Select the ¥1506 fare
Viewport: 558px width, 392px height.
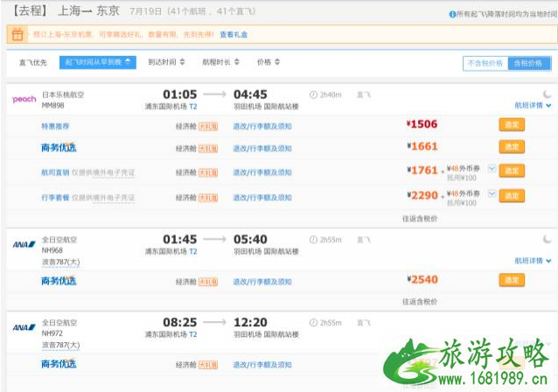(x=512, y=124)
